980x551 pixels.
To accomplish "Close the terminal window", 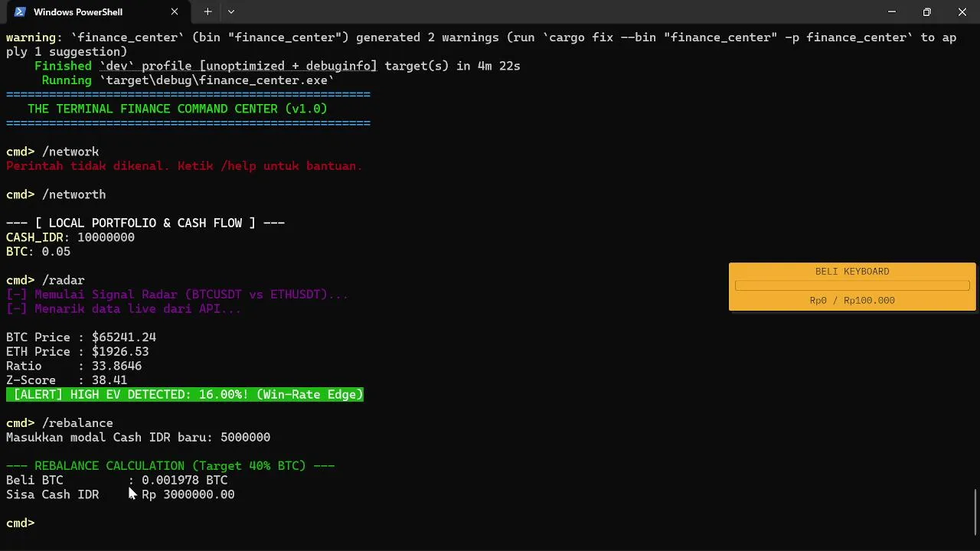I will [962, 12].
